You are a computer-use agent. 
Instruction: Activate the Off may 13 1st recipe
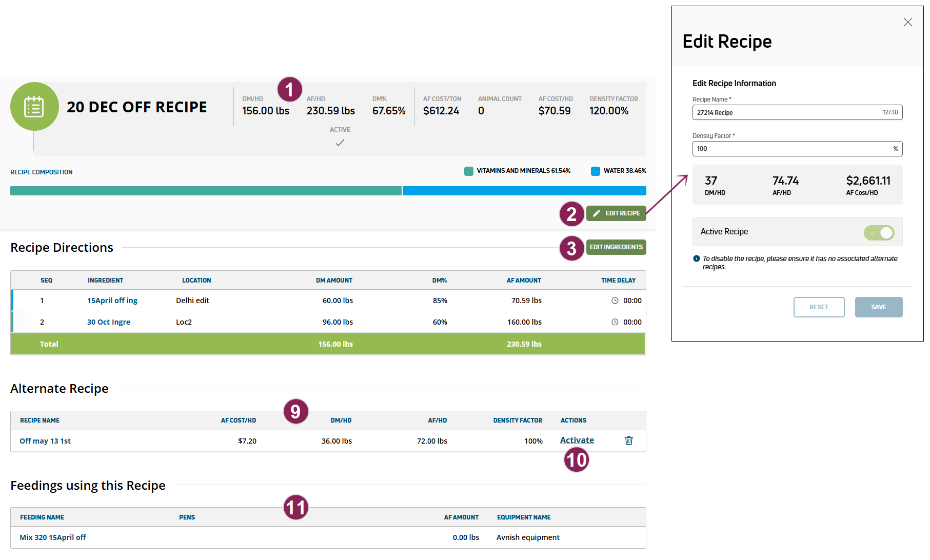(x=577, y=441)
